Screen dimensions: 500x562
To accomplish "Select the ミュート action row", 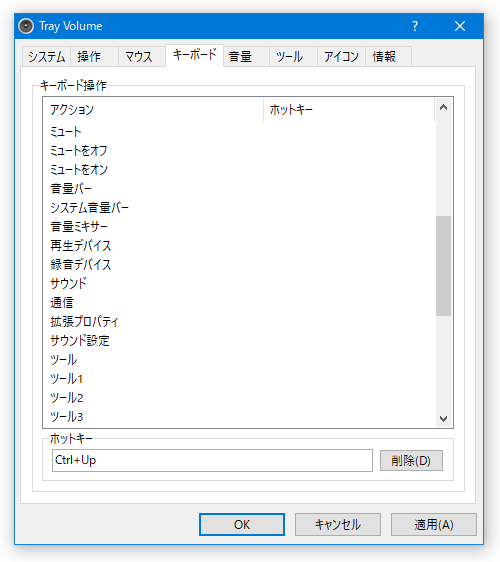I will click(x=239, y=132).
